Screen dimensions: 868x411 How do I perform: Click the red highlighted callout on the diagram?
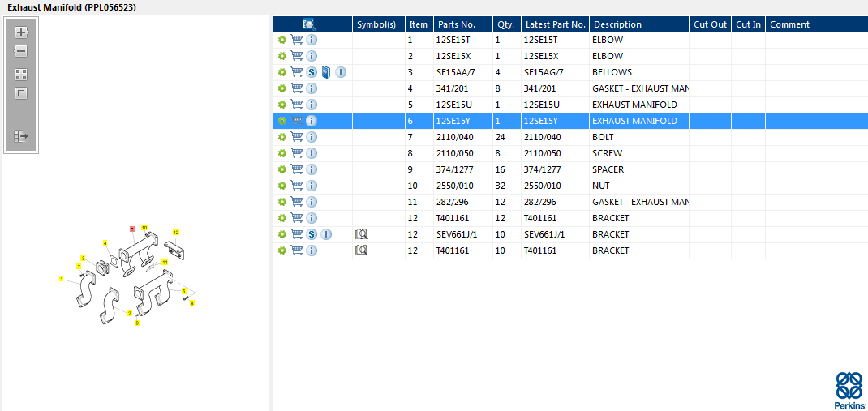(132, 228)
